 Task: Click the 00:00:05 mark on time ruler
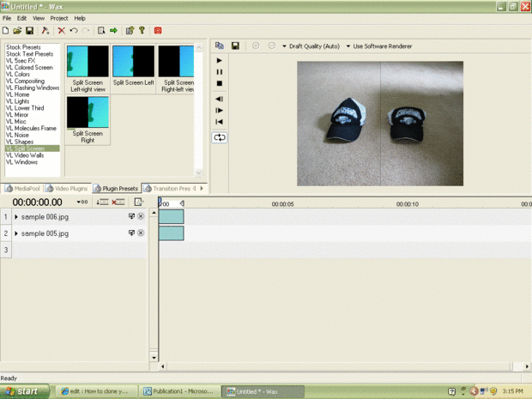[x=282, y=204]
